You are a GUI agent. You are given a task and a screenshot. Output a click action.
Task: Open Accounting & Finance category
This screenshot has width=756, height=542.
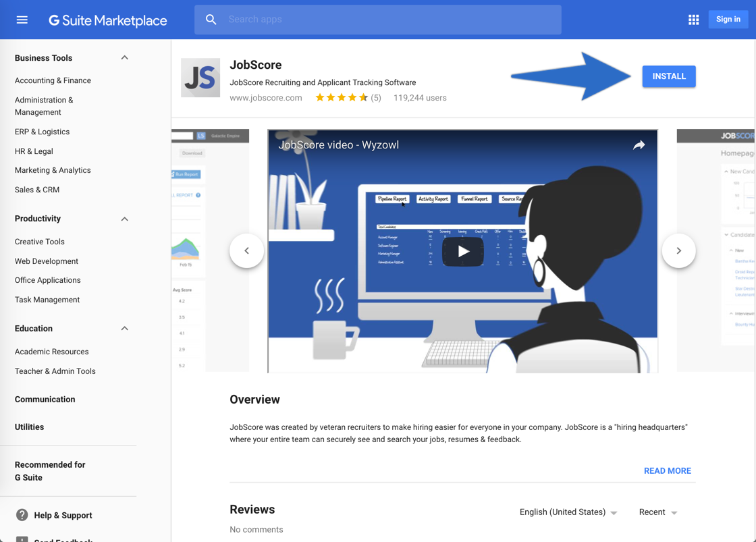pyautogui.click(x=53, y=80)
